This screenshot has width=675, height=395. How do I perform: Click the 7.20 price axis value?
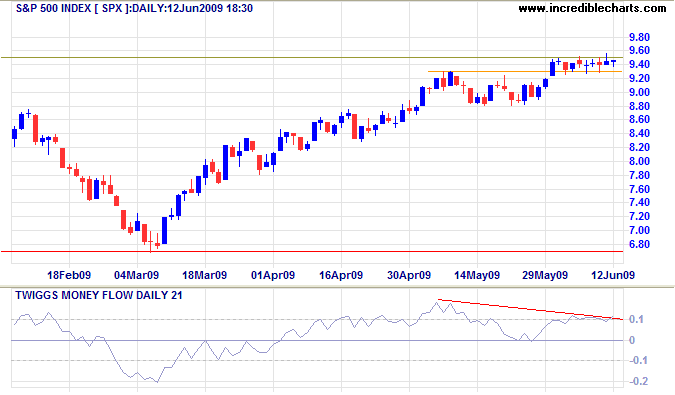click(639, 216)
